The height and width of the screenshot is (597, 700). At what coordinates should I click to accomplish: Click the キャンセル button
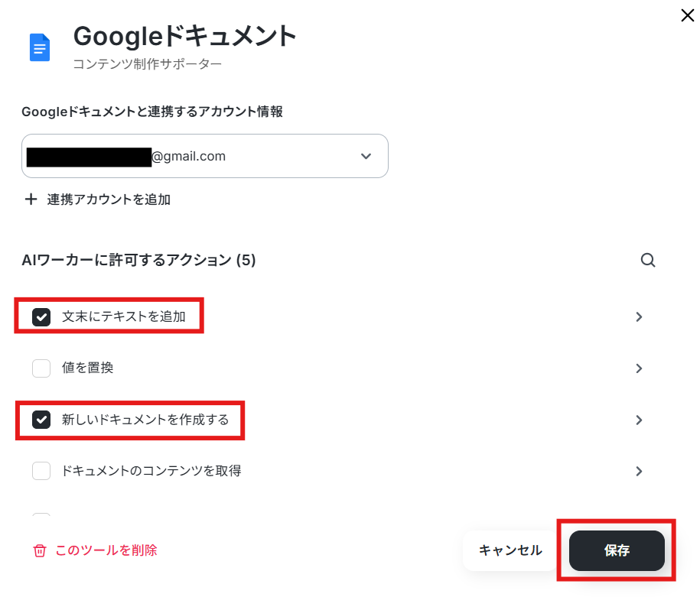pos(510,550)
